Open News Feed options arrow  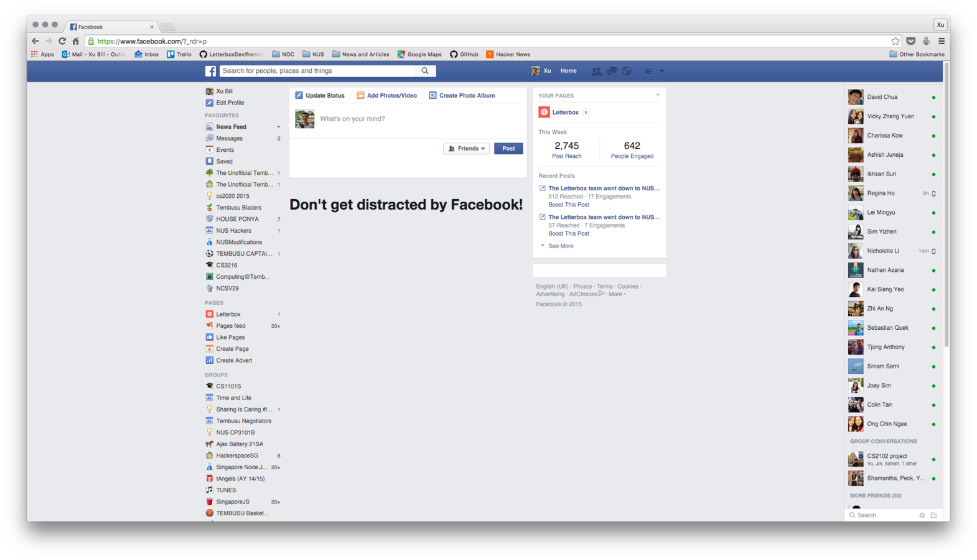point(278,127)
